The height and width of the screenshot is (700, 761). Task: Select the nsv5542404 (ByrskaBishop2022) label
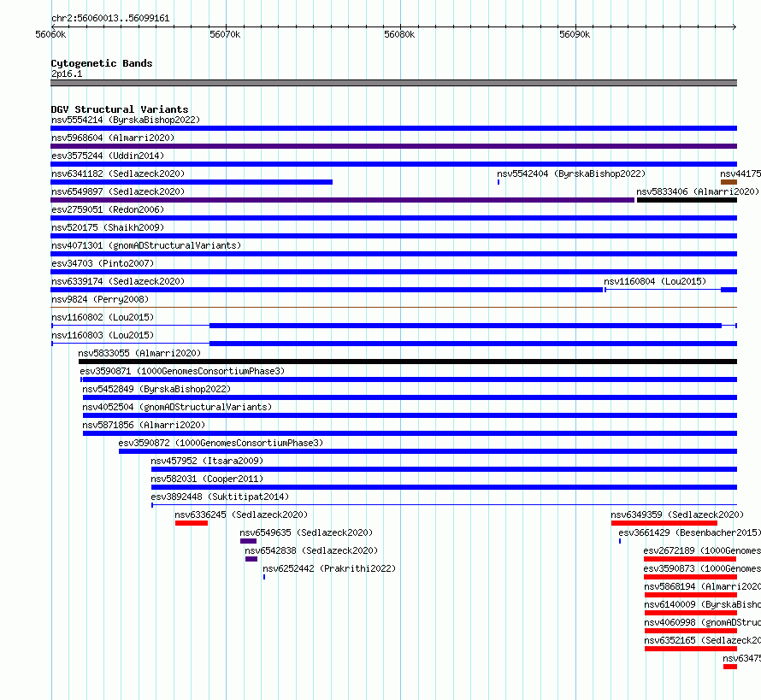[571, 174]
